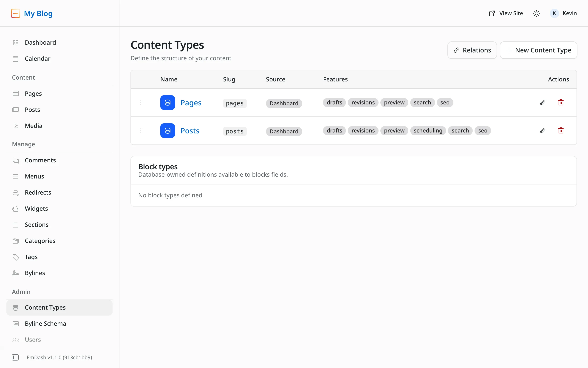588x368 pixels.
Task: Delete the Posts content type trash icon
Action: [x=561, y=131]
